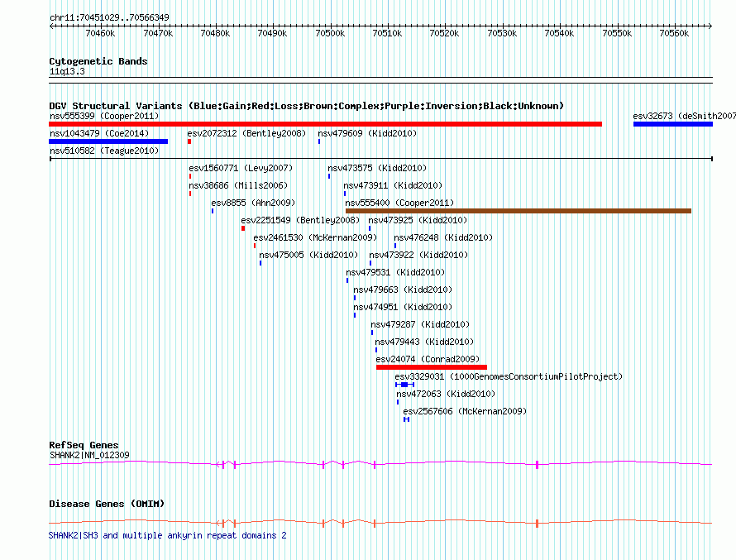
Task: Select nsv475005 (Kidd2010) variant label
Action: [308, 255]
